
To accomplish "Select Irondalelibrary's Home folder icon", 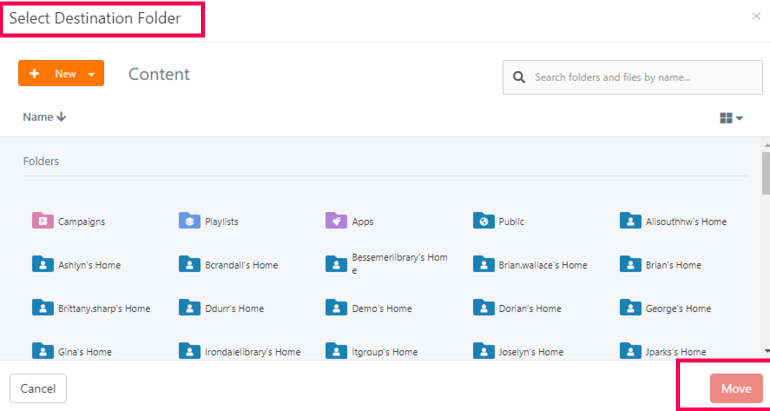I will point(189,351).
